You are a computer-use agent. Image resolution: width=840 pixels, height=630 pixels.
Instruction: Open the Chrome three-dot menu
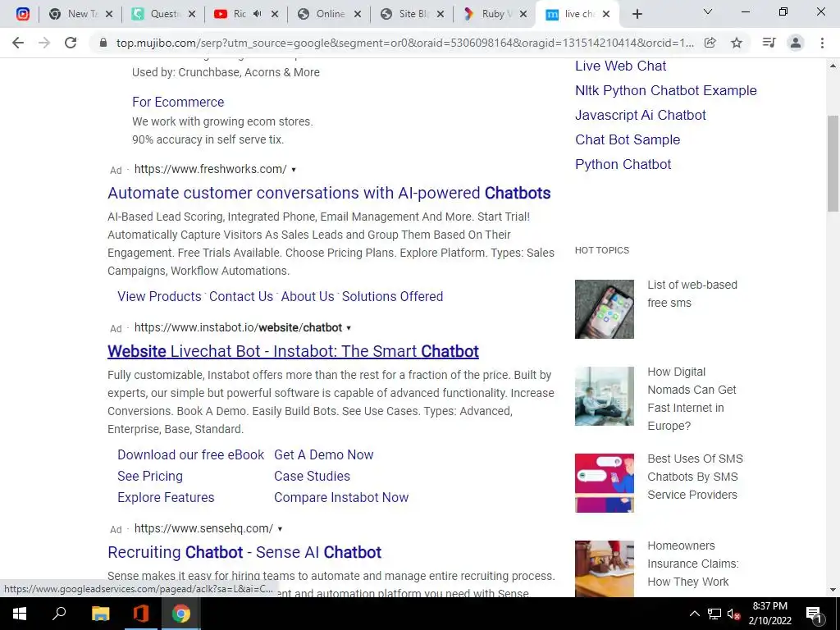pyautogui.click(x=822, y=43)
